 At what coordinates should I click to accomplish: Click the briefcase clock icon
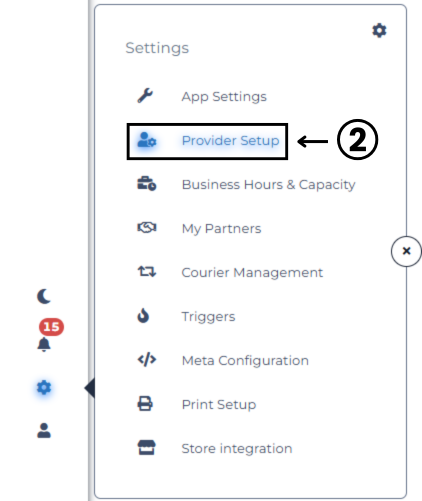point(147,183)
